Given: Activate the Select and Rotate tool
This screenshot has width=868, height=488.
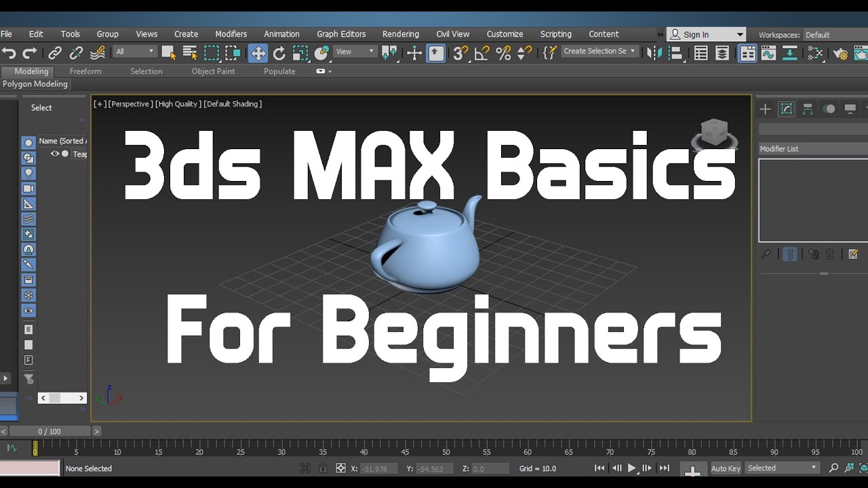Looking at the screenshot, I should click(x=279, y=53).
